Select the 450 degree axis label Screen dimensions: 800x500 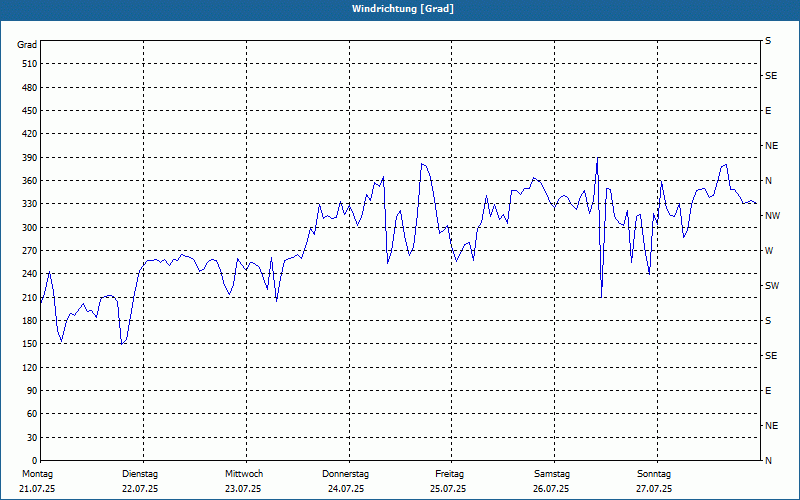coord(30,111)
